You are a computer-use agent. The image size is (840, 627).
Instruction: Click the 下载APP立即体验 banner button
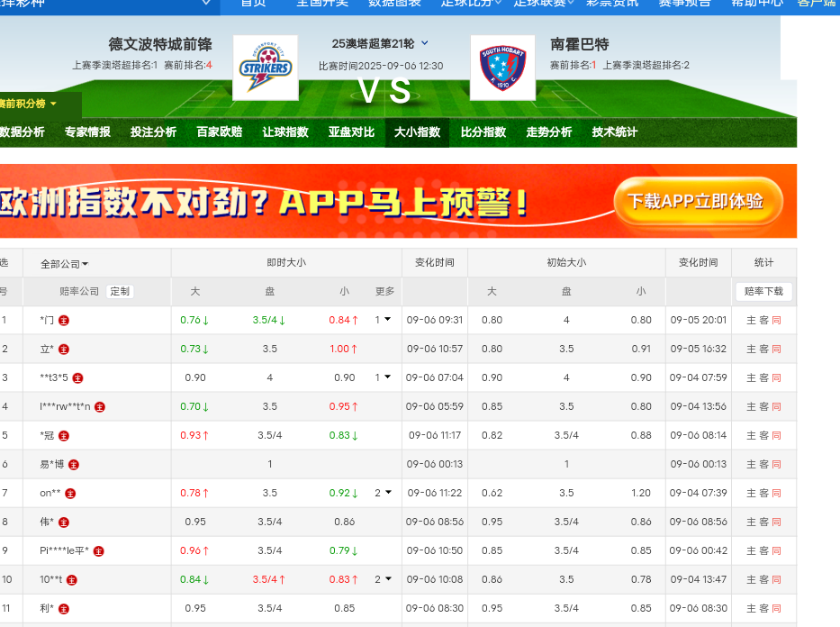(695, 201)
